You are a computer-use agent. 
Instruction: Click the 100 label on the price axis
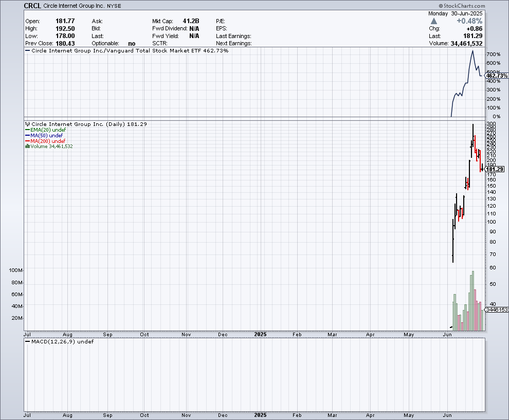click(492, 222)
